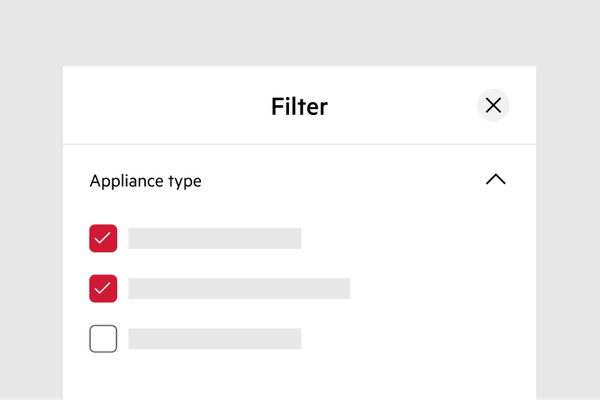Select the gray label beside the unchecked box
The image size is (600, 400).
coord(215,338)
